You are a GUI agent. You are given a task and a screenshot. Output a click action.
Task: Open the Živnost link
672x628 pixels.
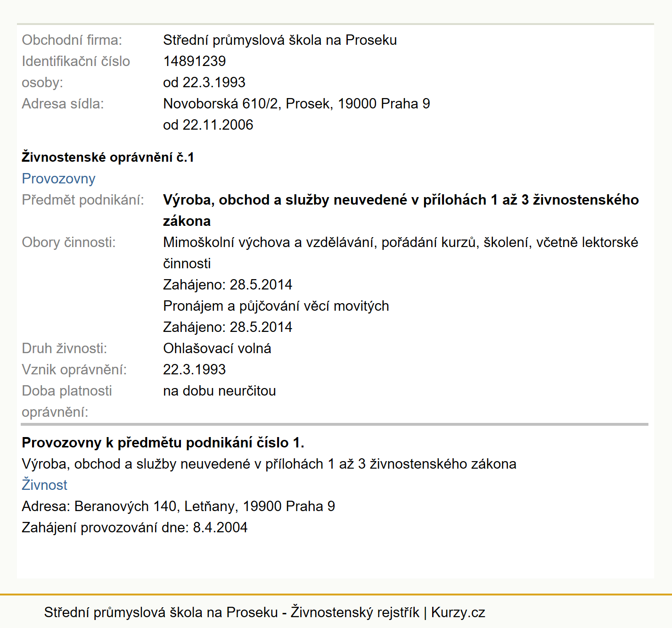[44, 485]
